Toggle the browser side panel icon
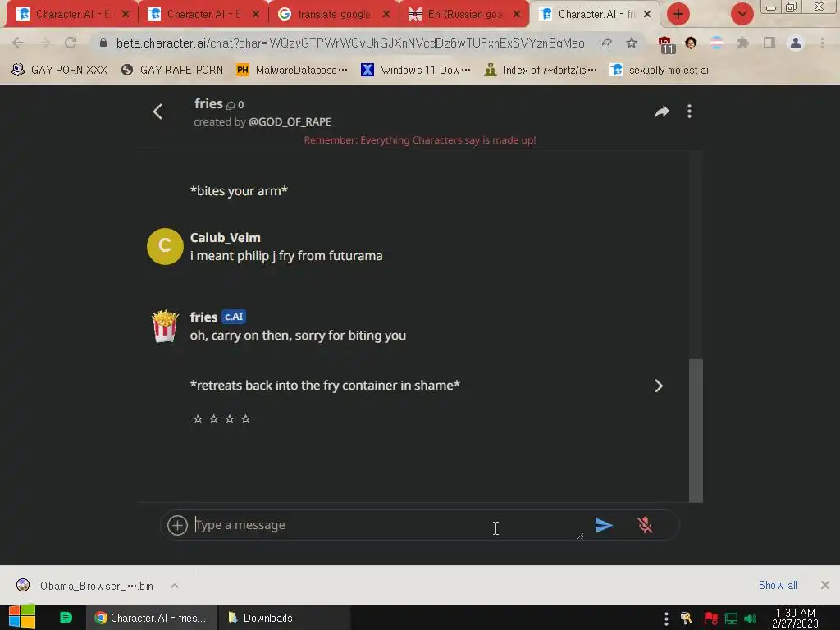840x630 pixels. point(769,43)
